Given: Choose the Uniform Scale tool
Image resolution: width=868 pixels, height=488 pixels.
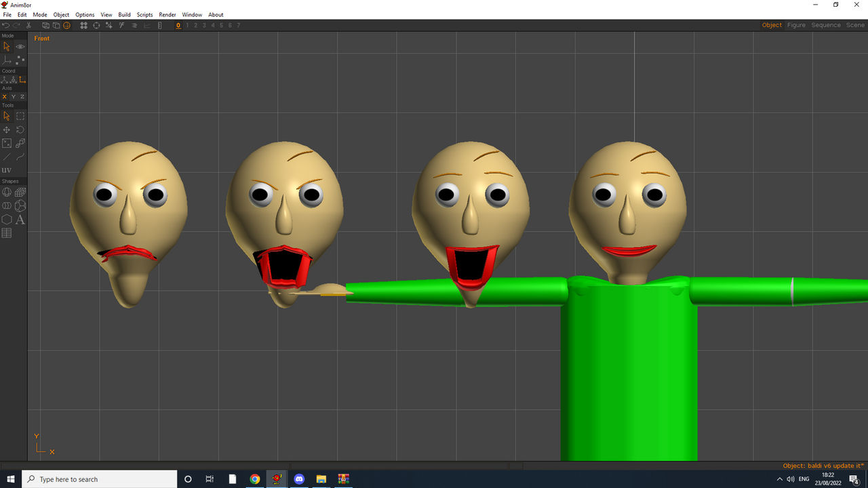Looking at the screenshot, I should click(20, 144).
